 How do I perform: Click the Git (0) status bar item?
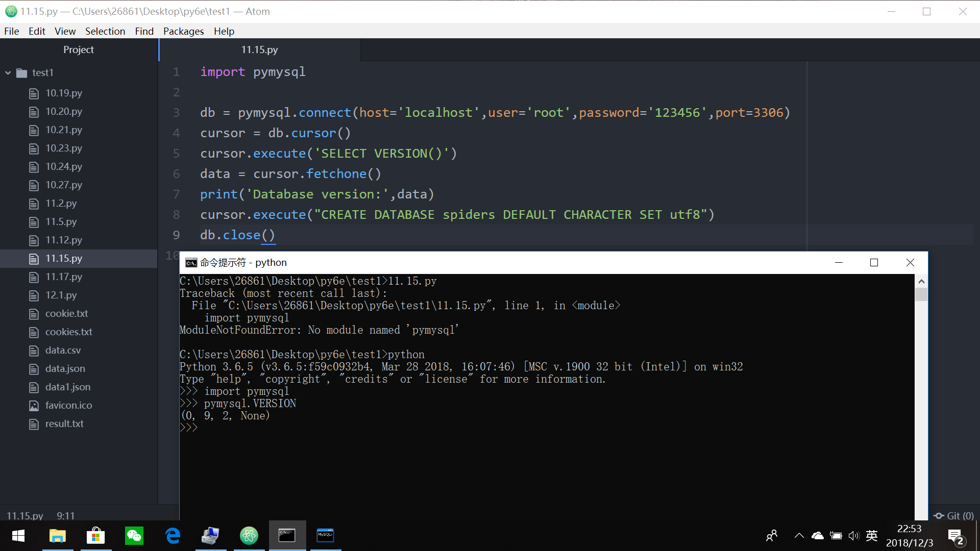coord(953,516)
